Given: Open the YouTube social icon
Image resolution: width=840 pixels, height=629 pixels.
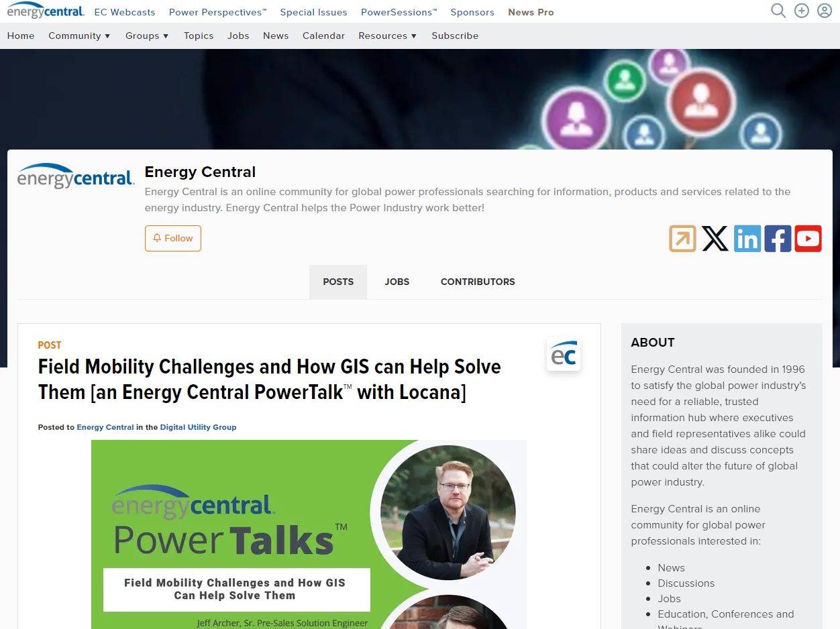Looking at the screenshot, I should click(x=808, y=238).
